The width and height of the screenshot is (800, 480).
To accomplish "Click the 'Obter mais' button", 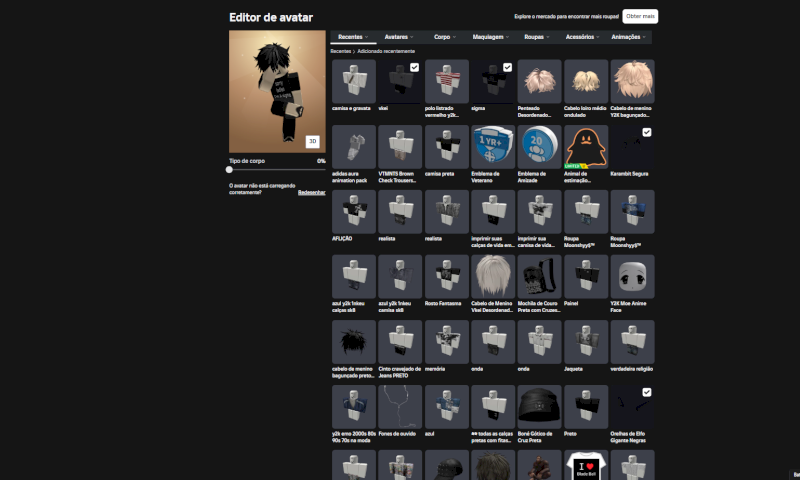I will (640, 16).
